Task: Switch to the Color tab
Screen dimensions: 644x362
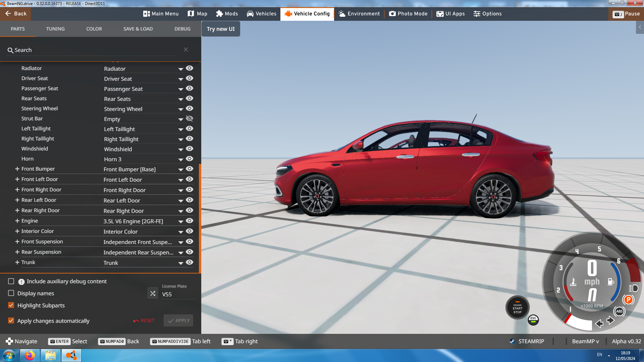Action: click(94, 29)
